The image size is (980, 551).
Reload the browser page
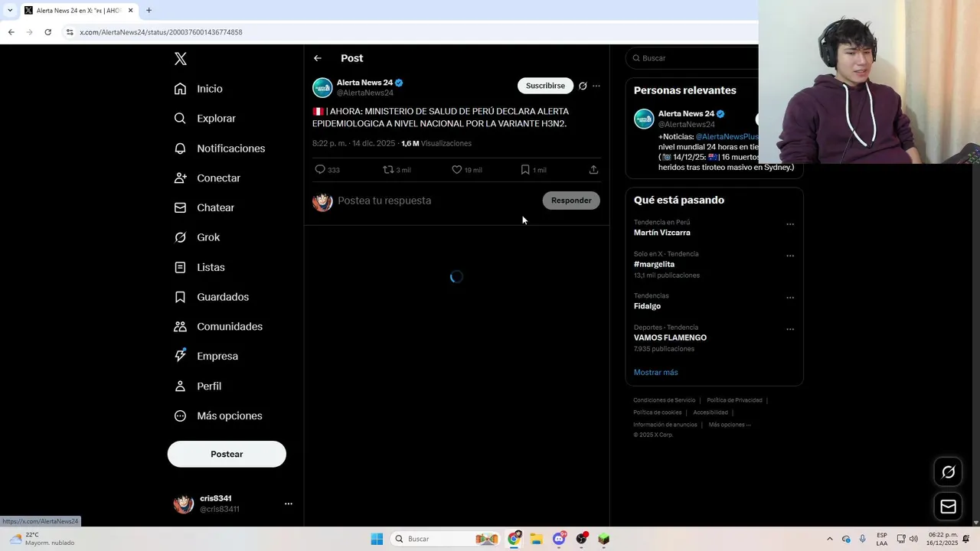(47, 32)
